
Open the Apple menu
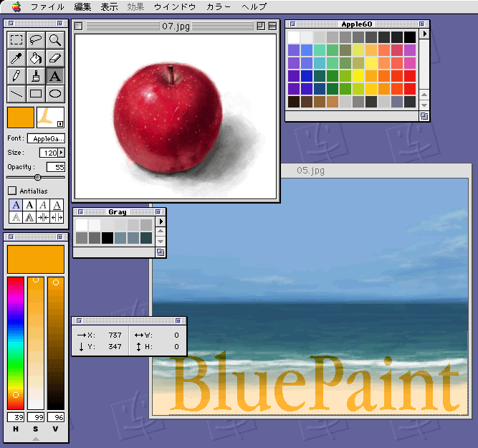click(x=16, y=6)
